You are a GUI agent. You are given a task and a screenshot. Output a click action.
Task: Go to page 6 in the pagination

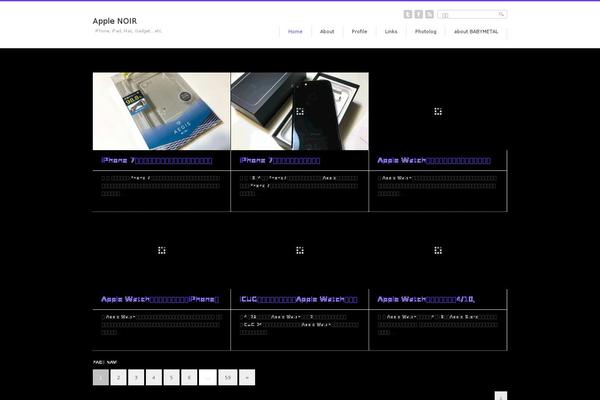click(189, 377)
